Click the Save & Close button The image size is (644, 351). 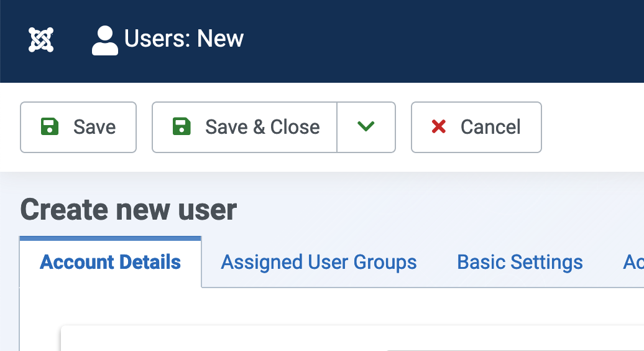(244, 128)
